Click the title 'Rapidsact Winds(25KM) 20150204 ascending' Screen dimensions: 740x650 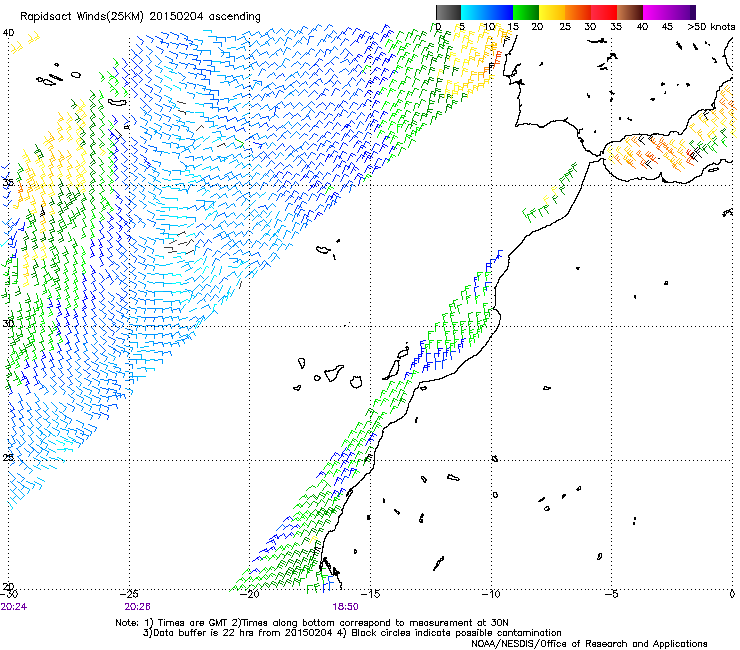click(140, 17)
